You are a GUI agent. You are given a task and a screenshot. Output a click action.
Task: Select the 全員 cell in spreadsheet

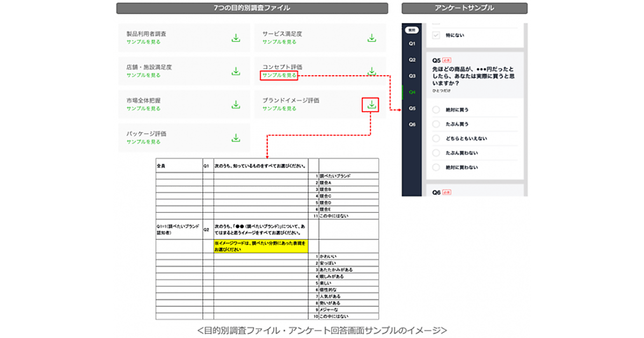(x=179, y=166)
